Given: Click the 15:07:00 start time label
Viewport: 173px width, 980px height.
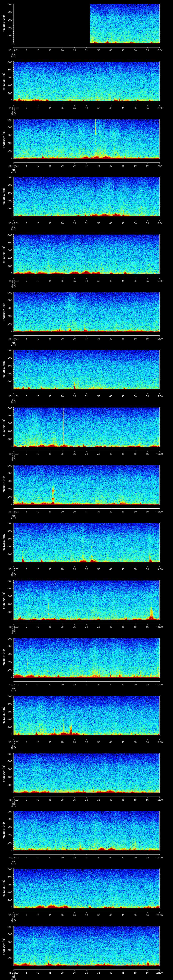Looking at the screenshot, I should (x=14, y=223).
